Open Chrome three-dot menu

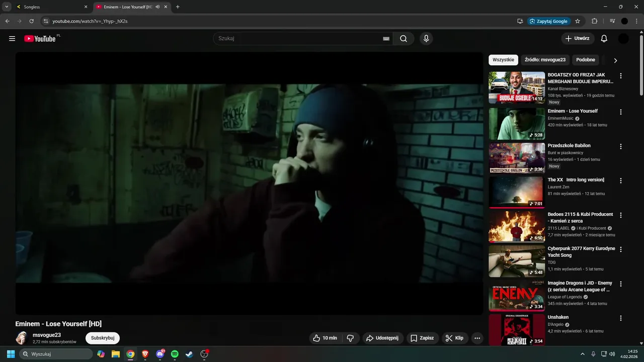coord(636,21)
